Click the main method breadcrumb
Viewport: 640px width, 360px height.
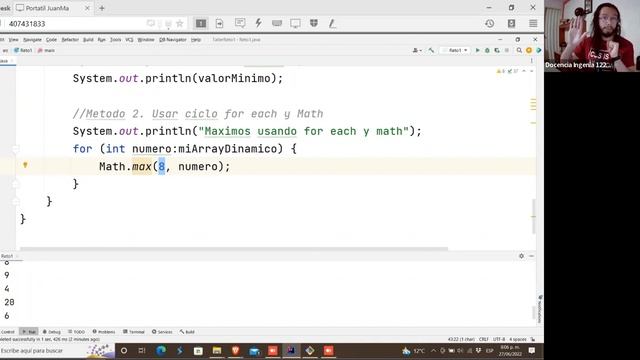(x=46, y=50)
